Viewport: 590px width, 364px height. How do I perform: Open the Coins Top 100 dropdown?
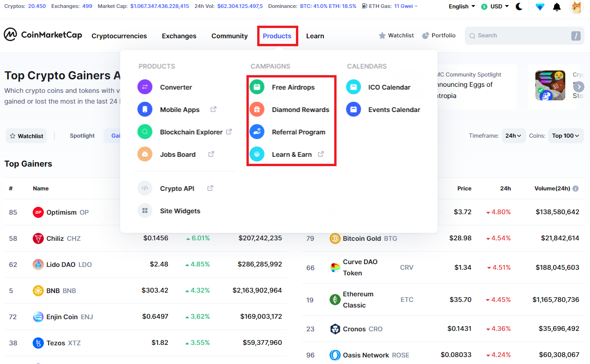[566, 136]
